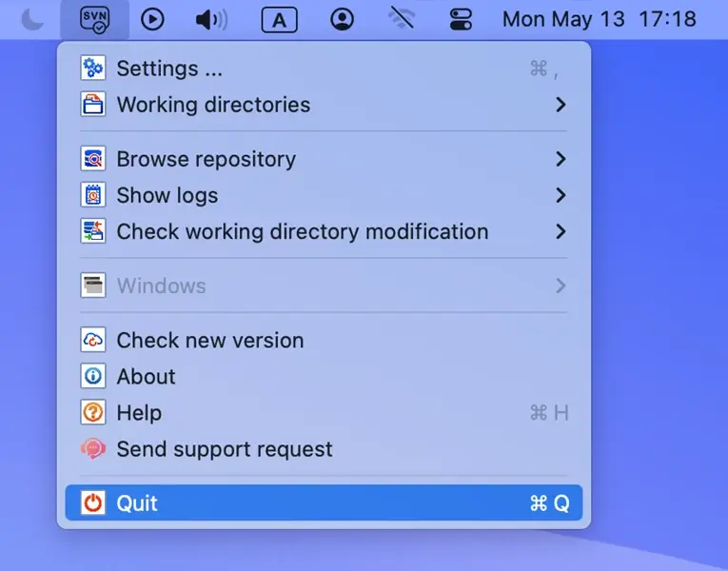Click the Settings gears icon
The height and width of the screenshot is (571, 728).
point(93,69)
